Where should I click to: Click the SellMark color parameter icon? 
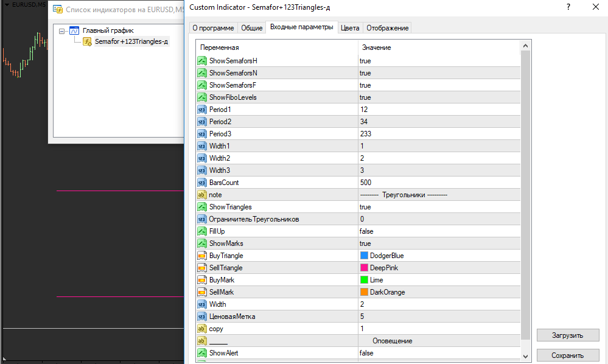click(201, 292)
